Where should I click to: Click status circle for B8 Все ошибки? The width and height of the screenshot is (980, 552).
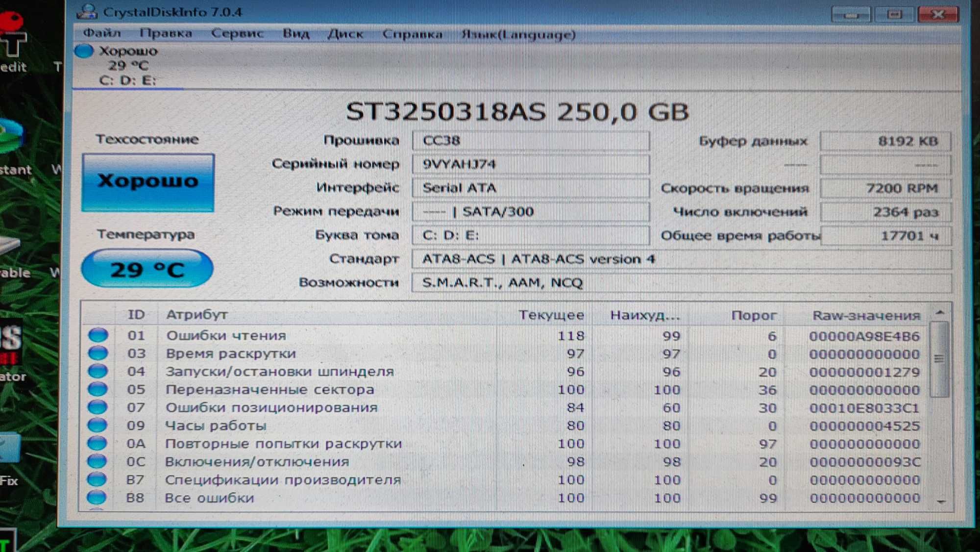(x=97, y=497)
